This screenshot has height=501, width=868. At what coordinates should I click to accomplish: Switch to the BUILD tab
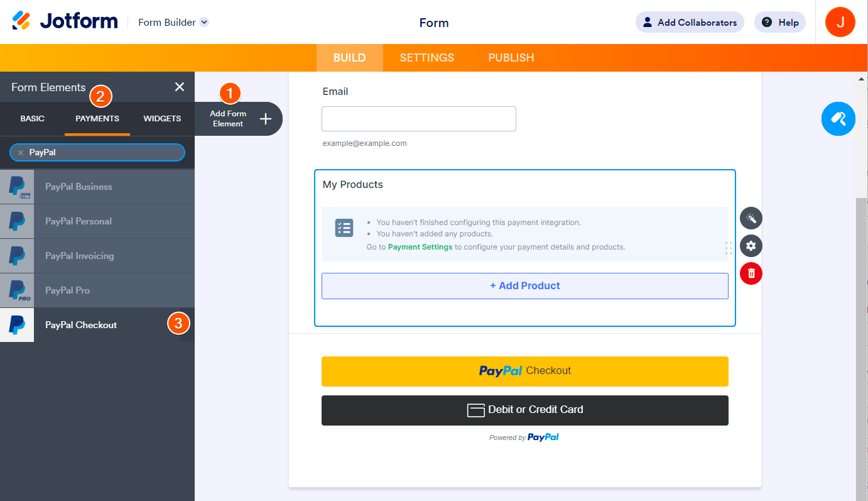[349, 58]
